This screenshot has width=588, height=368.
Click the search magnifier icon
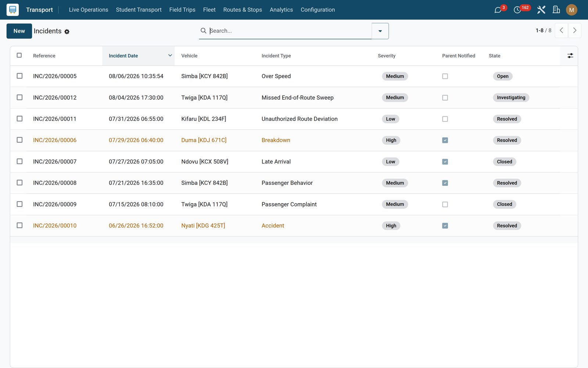coord(203,31)
